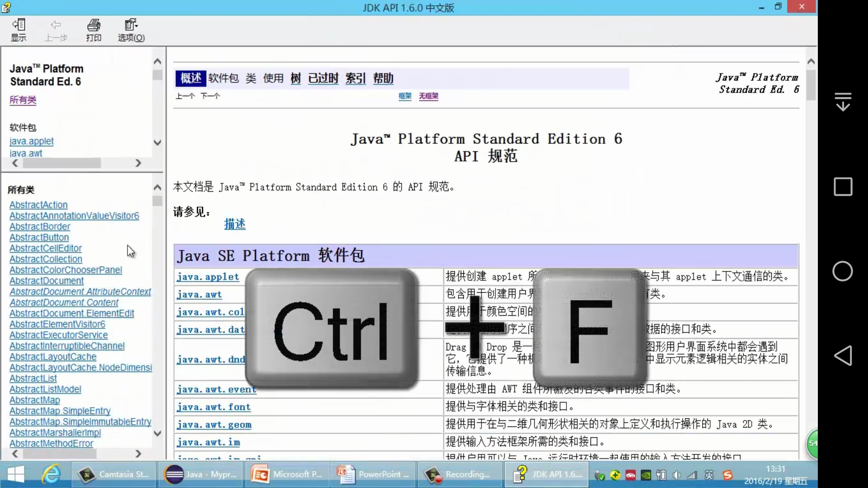Open the AbstractCollection class link
Screen dimensions: 868x488
46,259
